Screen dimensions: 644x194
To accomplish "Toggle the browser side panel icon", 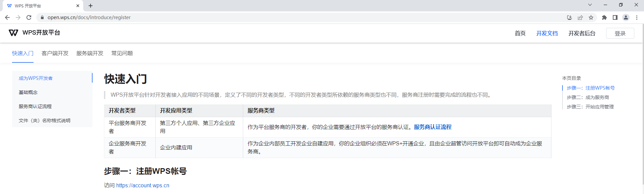I will pyautogui.click(x=615, y=17).
